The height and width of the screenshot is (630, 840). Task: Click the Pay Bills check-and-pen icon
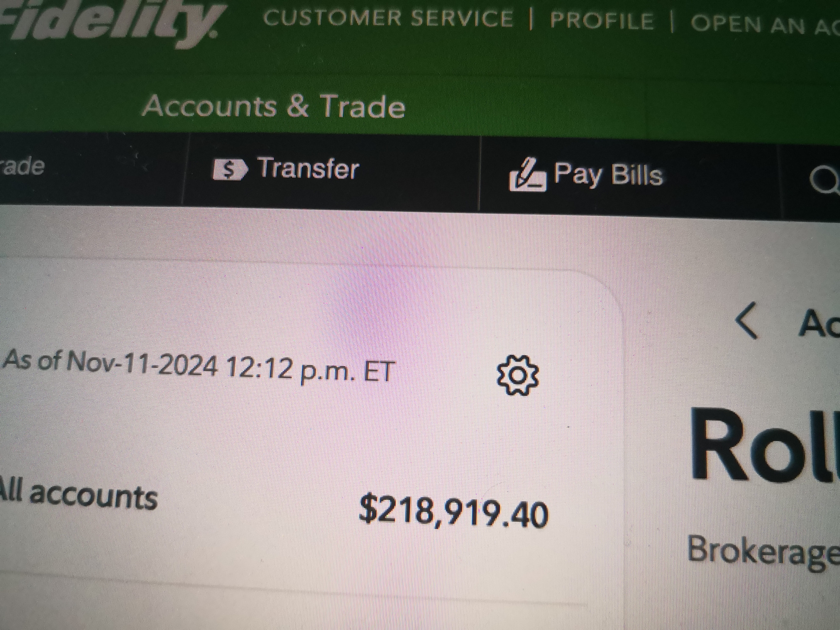tap(527, 175)
